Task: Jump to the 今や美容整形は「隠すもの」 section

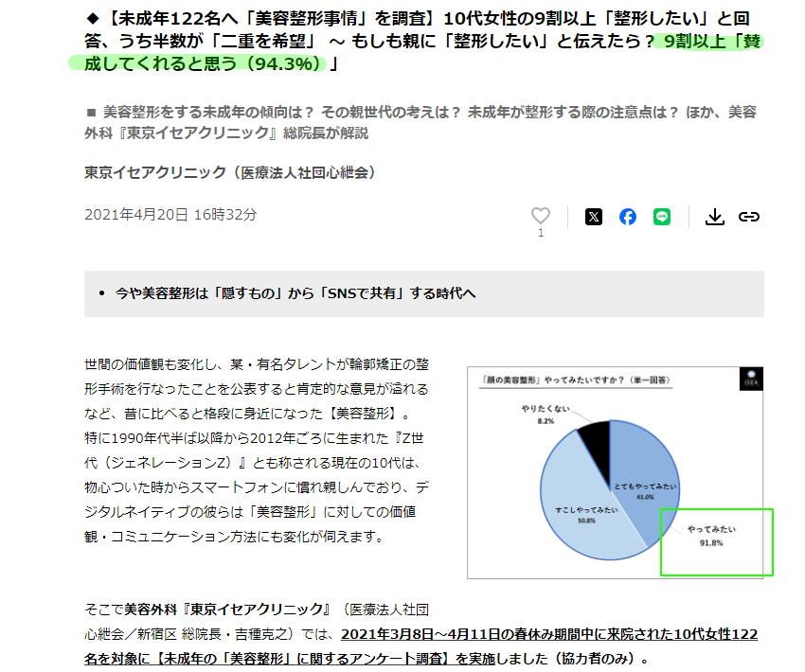Action: [295, 293]
